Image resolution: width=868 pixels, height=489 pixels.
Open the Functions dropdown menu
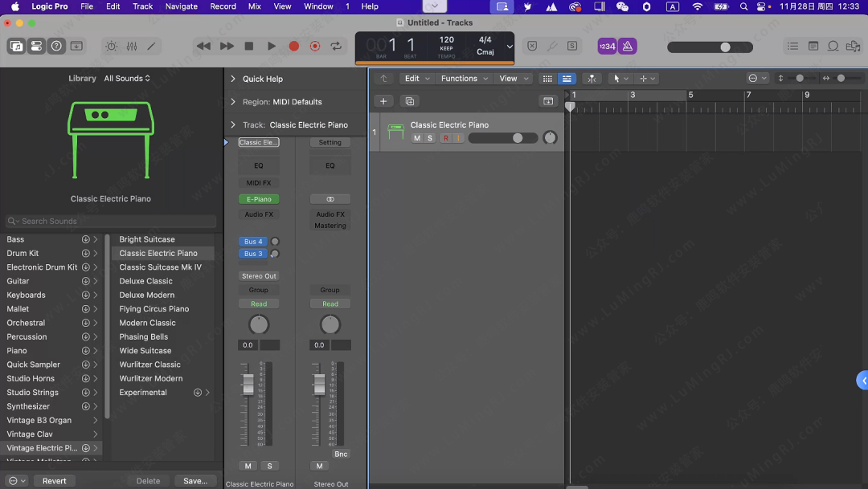coord(464,79)
